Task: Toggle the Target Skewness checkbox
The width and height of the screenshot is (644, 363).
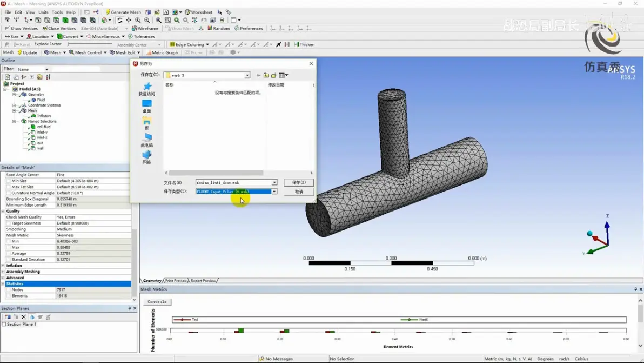Action: click(x=9, y=223)
